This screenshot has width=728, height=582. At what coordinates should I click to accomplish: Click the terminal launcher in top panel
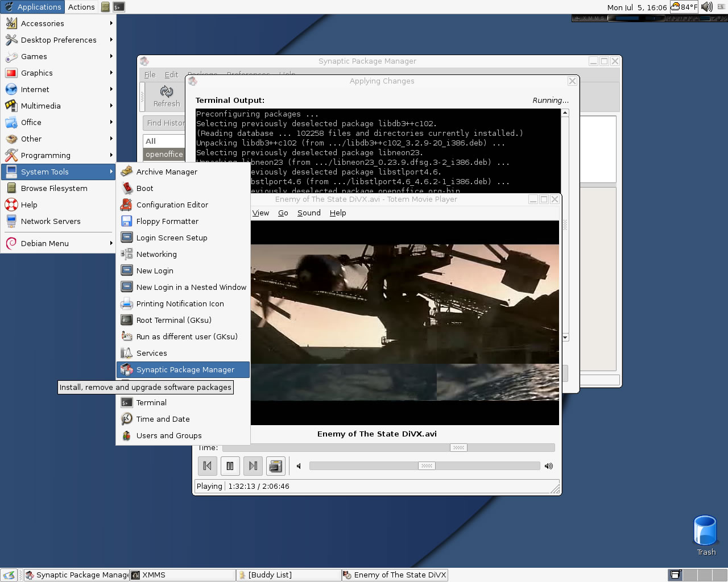point(118,7)
